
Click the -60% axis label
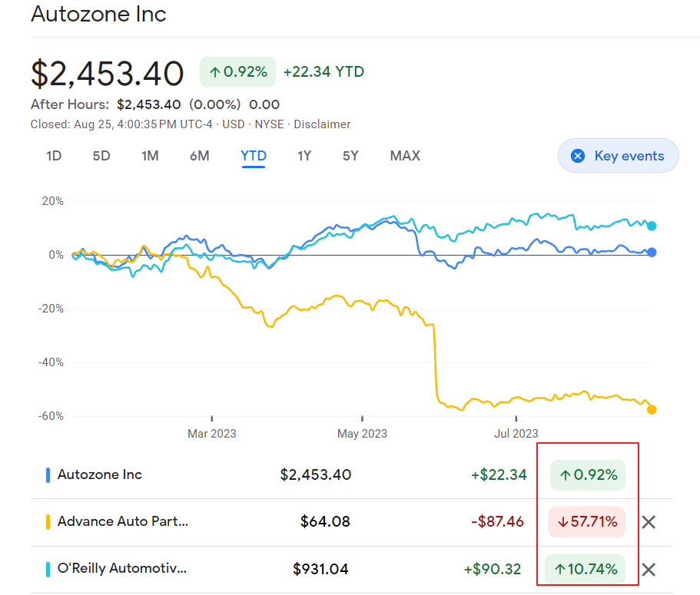(x=51, y=416)
